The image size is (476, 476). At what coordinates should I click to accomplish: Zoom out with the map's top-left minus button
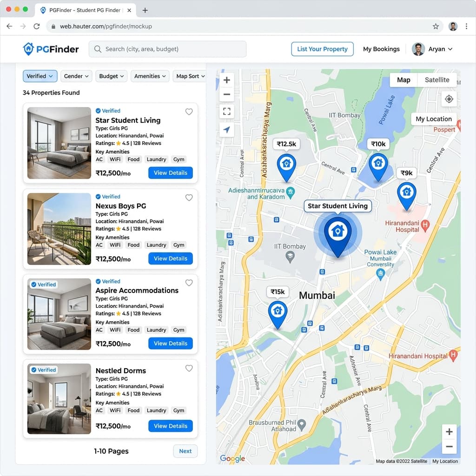click(x=226, y=94)
